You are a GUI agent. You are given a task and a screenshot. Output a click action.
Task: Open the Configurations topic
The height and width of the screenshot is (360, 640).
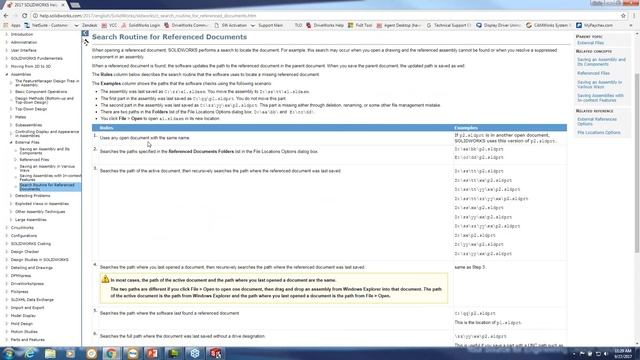pos(24,236)
